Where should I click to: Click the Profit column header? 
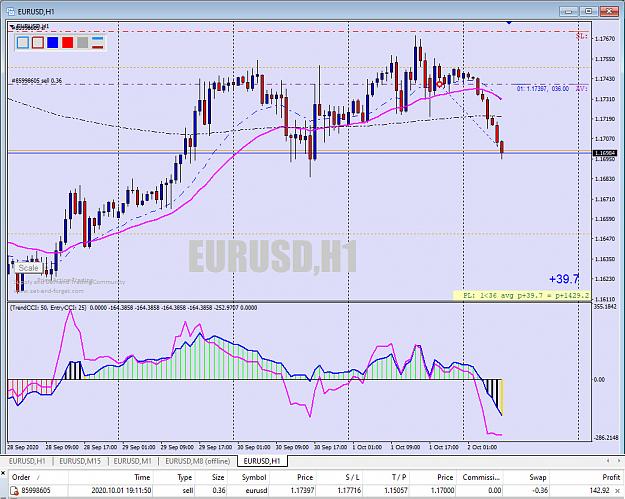pos(587,477)
